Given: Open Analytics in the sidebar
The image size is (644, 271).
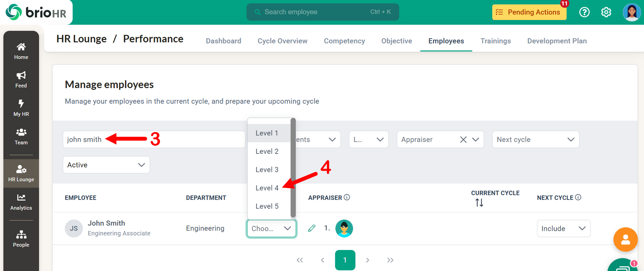Looking at the screenshot, I should [x=21, y=202].
